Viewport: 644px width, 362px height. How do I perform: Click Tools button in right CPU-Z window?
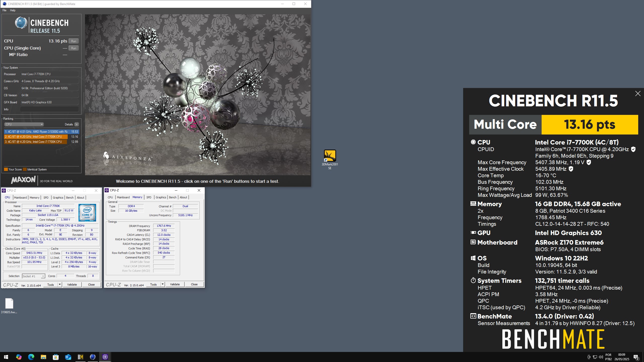(153, 284)
